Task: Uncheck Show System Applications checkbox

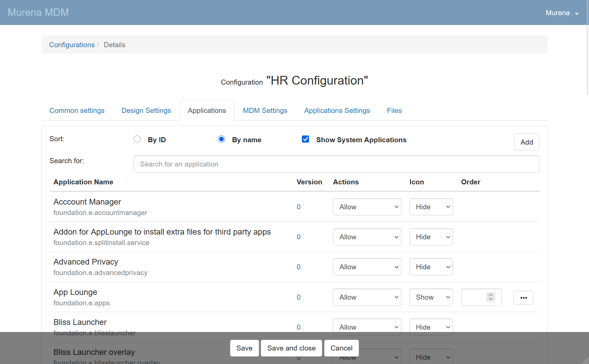Action: 305,139
